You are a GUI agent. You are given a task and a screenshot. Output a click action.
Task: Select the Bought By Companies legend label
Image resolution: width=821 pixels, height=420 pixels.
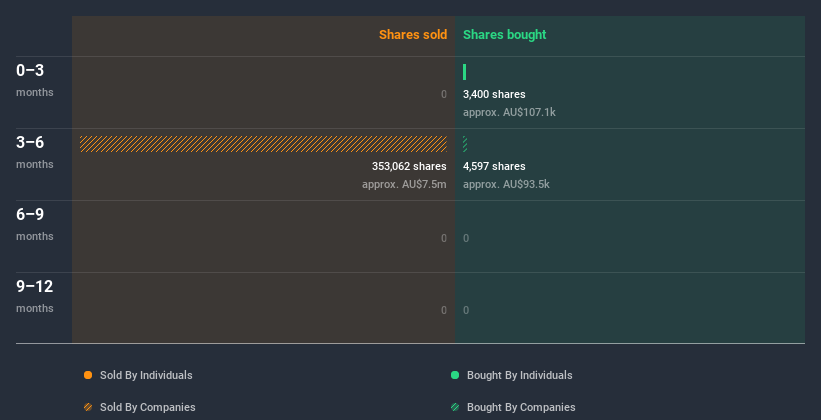(x=521, y=407)
